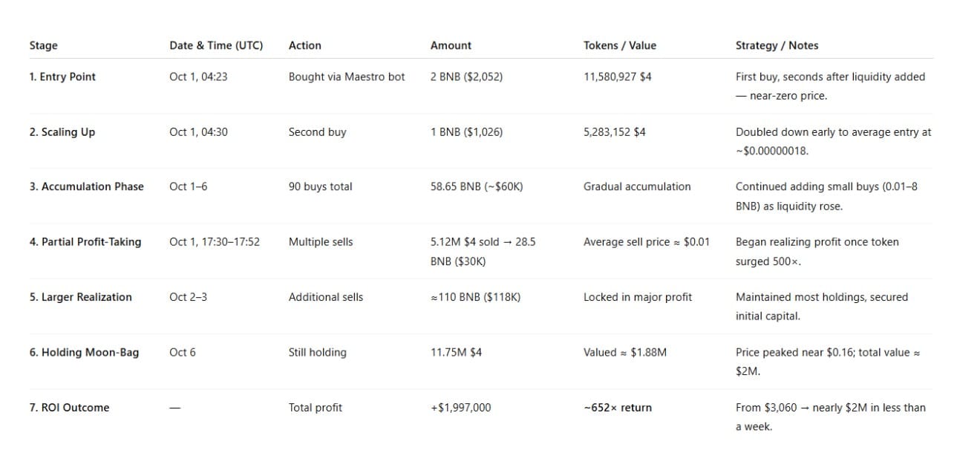Select the Tokens / Value header
Viewport: 980px width, 456px height.
pyautogui.click(x=620, y=45)
